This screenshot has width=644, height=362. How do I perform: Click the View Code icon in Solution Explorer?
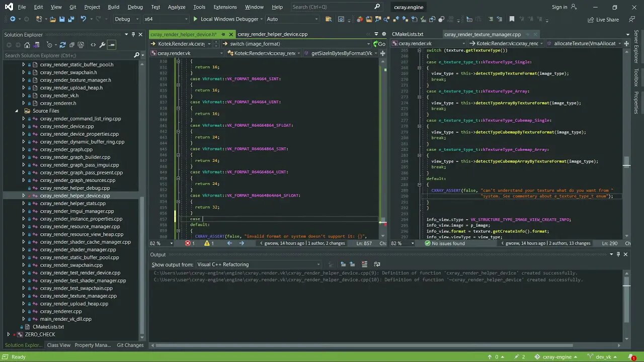pos(93,45)
